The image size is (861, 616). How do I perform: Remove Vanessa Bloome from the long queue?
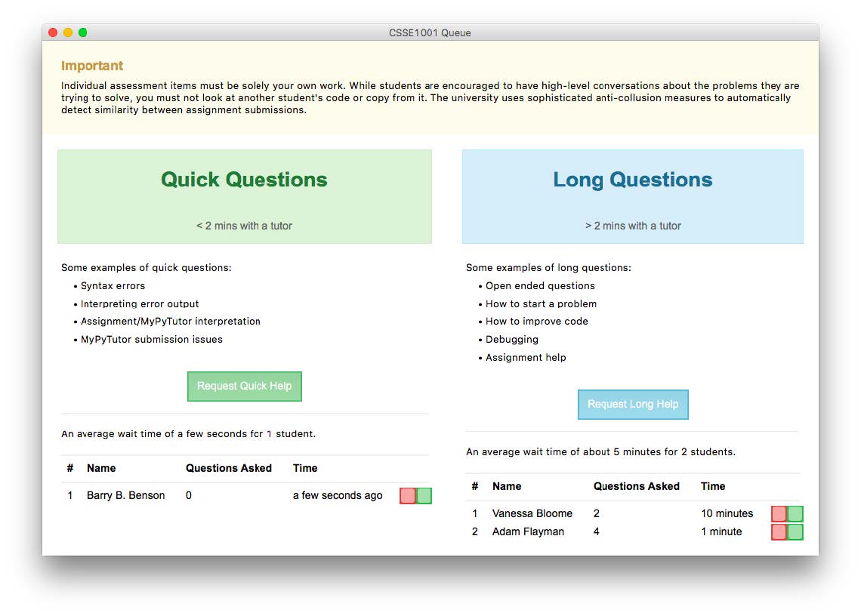coord(777,513)
